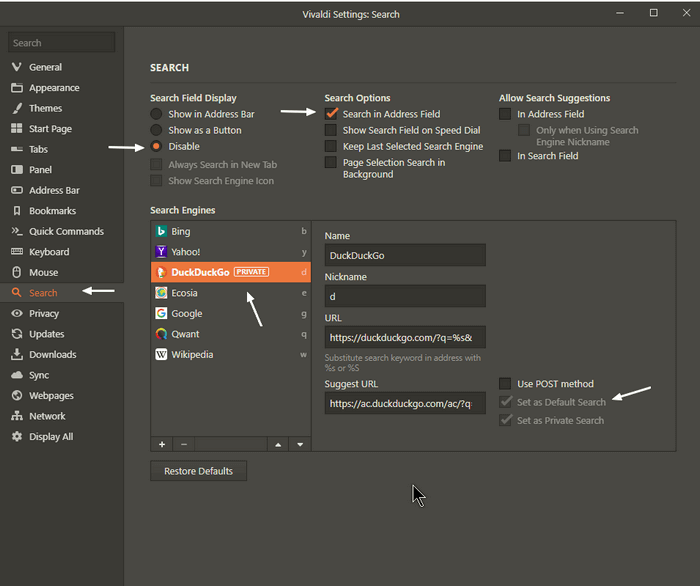
Task: Select Show as a Button radio option
Action: 156,130
